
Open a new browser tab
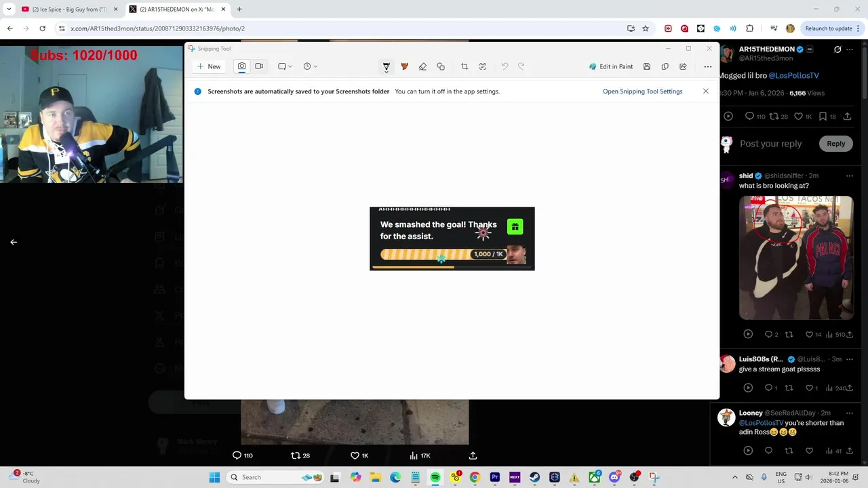(x=239, y=9)
